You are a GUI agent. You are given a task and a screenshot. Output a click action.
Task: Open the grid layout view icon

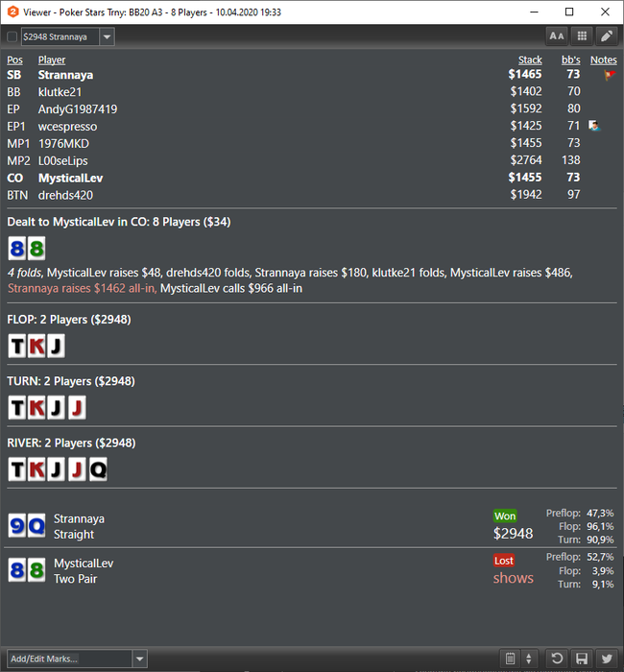pyautogui.click(x=582, y=36)
